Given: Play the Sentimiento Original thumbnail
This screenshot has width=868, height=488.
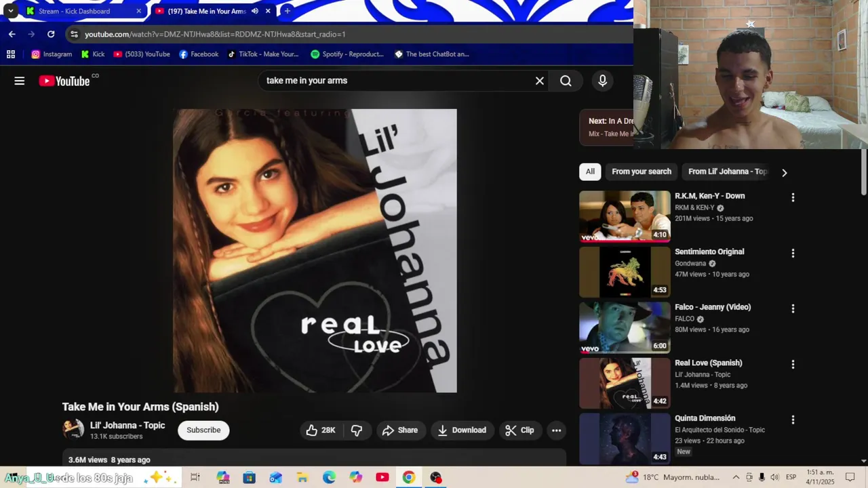Looking at the screenshot, I should pos(625,272).
